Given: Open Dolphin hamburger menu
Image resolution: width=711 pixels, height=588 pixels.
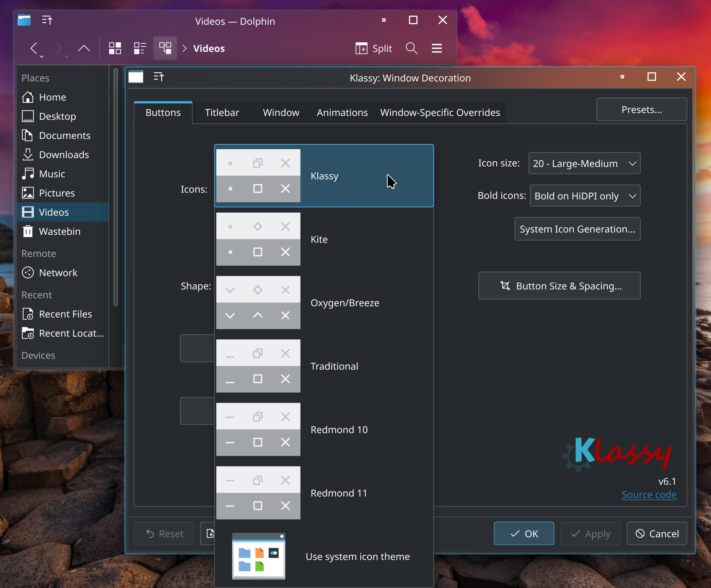Looking at the screenshot, I should pos(437,48).
